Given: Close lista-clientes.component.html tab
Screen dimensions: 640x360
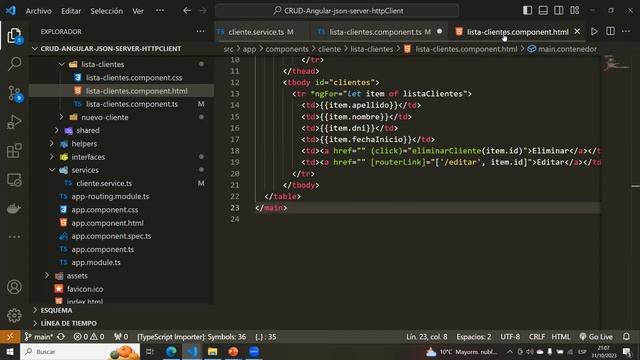Looking at the screenshot, I should click(x=577, y=31).
